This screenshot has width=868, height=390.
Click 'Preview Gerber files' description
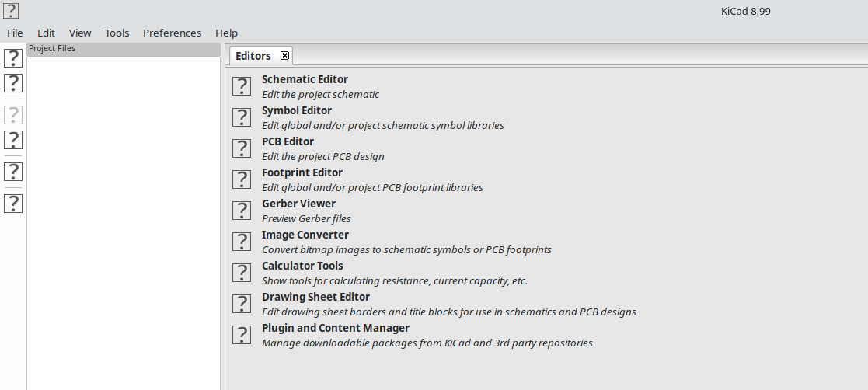pyautogui.click(x=306, y=218)
